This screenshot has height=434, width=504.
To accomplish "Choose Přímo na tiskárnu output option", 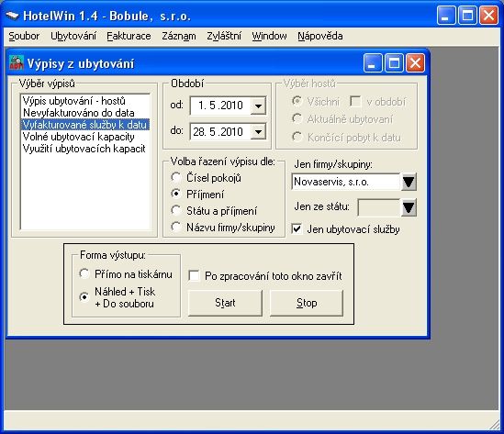I will click(x=84, y=273).
